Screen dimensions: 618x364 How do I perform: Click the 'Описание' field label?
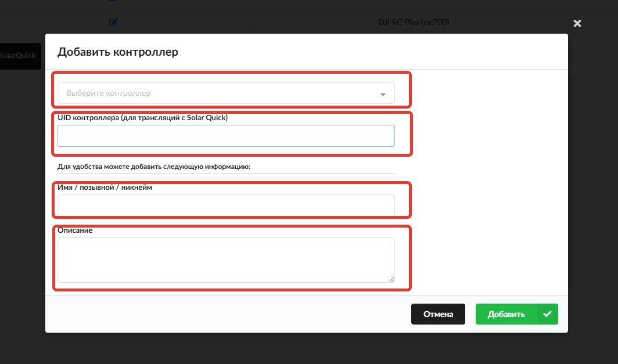[75, 230]
